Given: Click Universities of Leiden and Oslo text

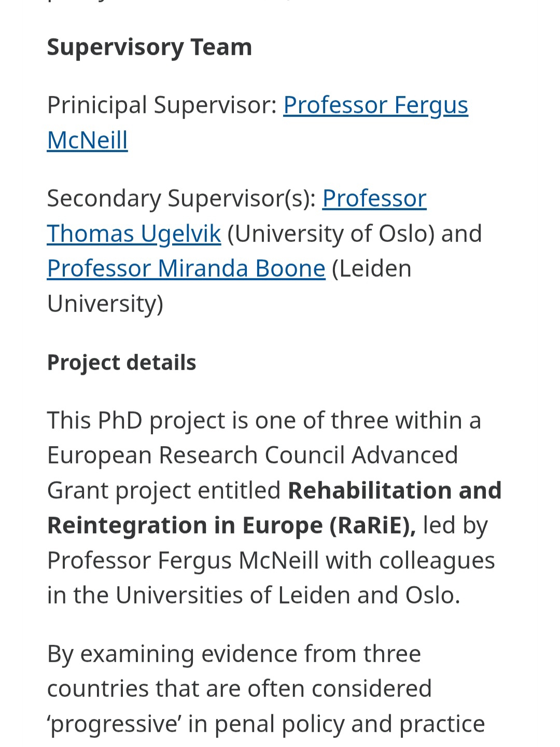Looking at the screenshot, I should [x=287, y=596].
